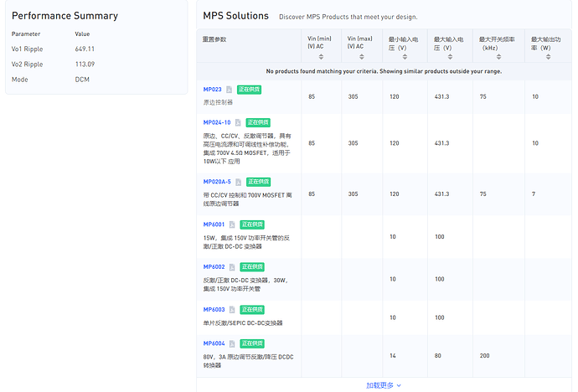Image resolution: width=578 pixels, height=392 pixels.
Task: Sort by 最大输入电压 (V) column
Action: tap(450, 57)
